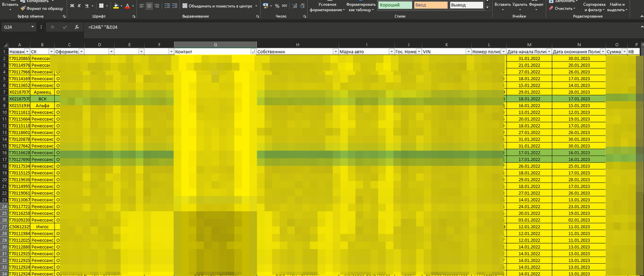Open СК column filter
644x276 pixels.
click(x=51, y=51)
